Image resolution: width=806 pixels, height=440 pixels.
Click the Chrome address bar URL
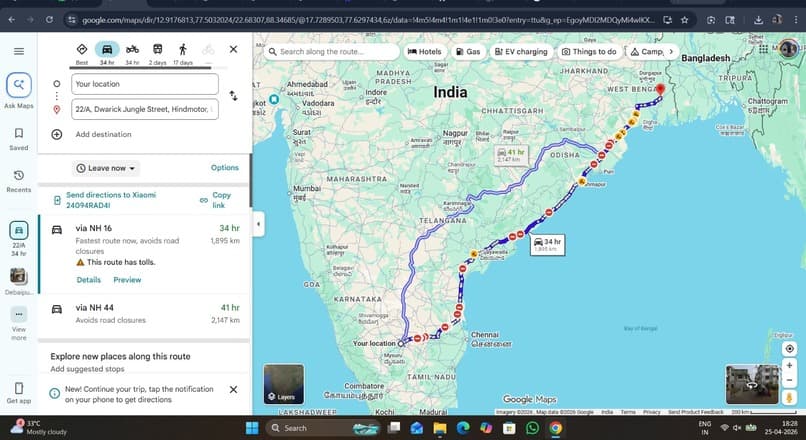coord(368,20)
